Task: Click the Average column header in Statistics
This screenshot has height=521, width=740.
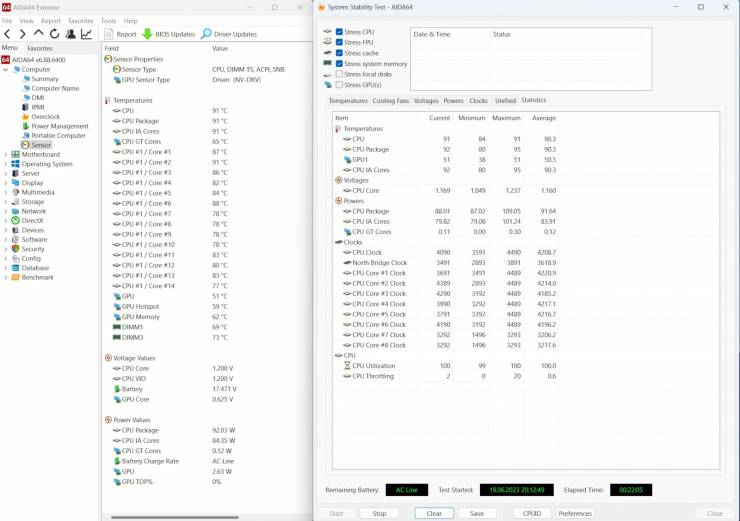Action: point(544,118)
